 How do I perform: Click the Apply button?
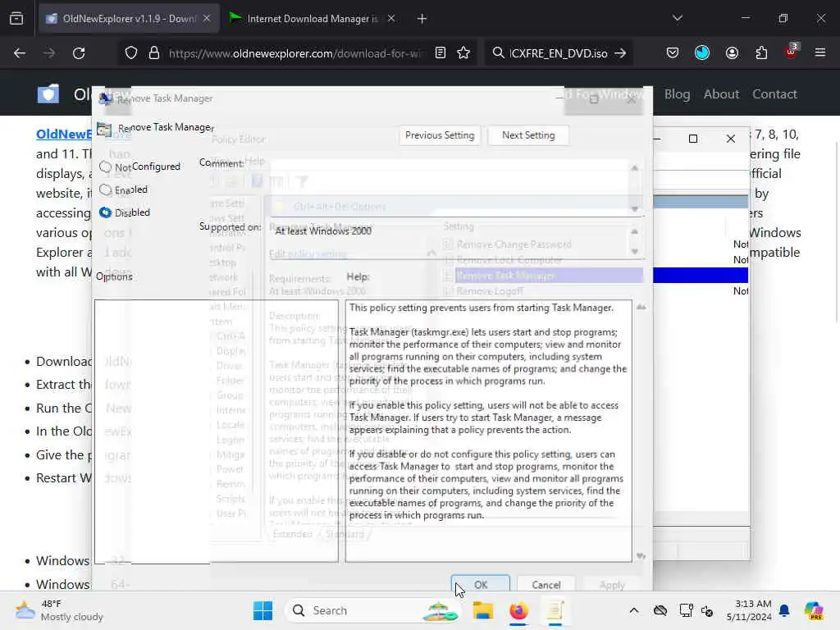click(x=612, y=585)
